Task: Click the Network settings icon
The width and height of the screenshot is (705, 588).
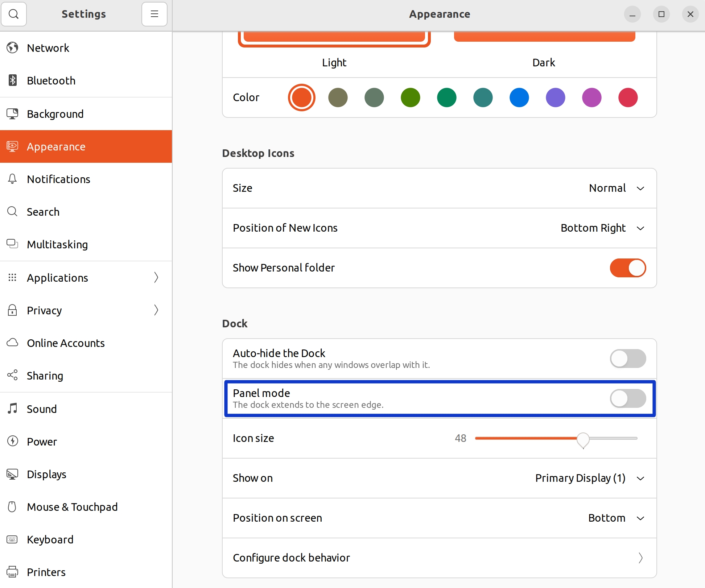Action: tap(13, 48)
